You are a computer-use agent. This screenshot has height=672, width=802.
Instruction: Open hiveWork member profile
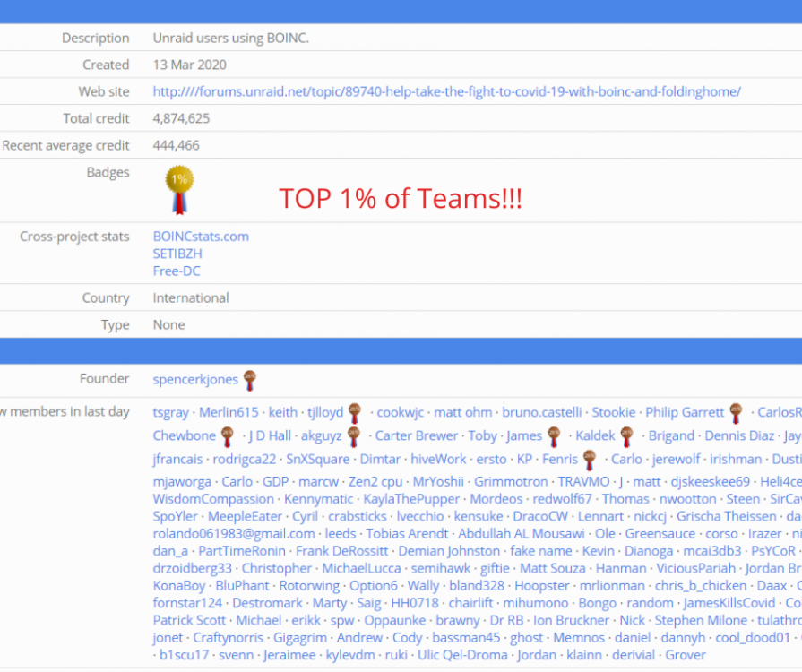pos(438,460)
